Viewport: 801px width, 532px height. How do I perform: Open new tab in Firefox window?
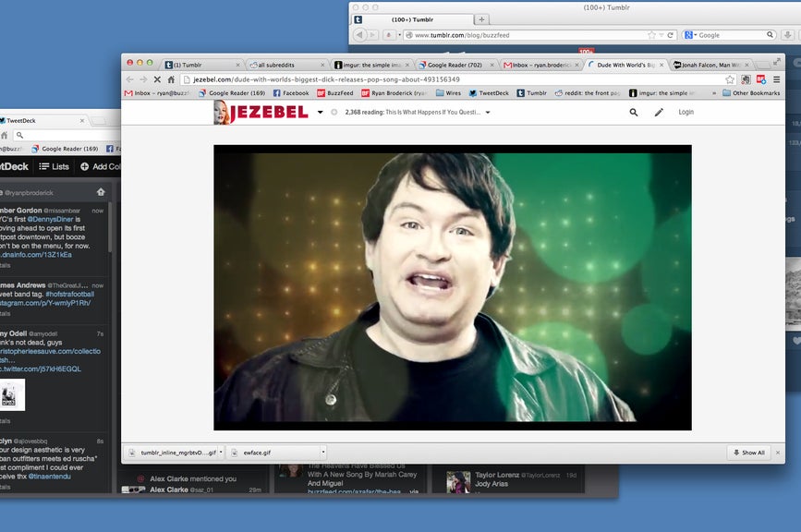point(481,19)
